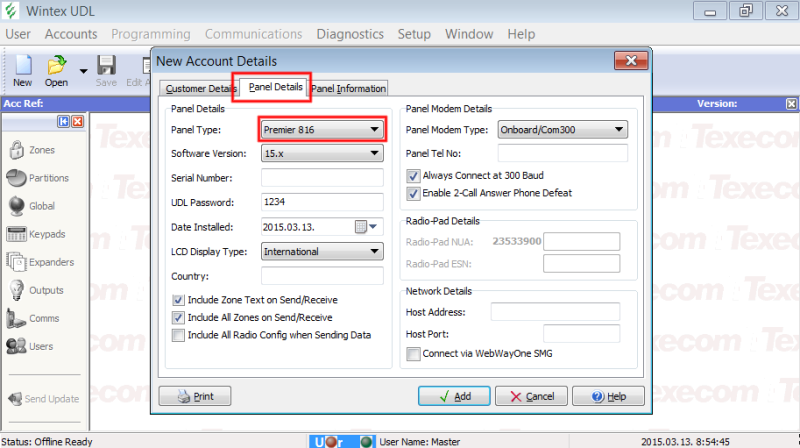Click the Serial Number input field
The height and width of the screenshot is (448, 800).
[x=322, y=178]
